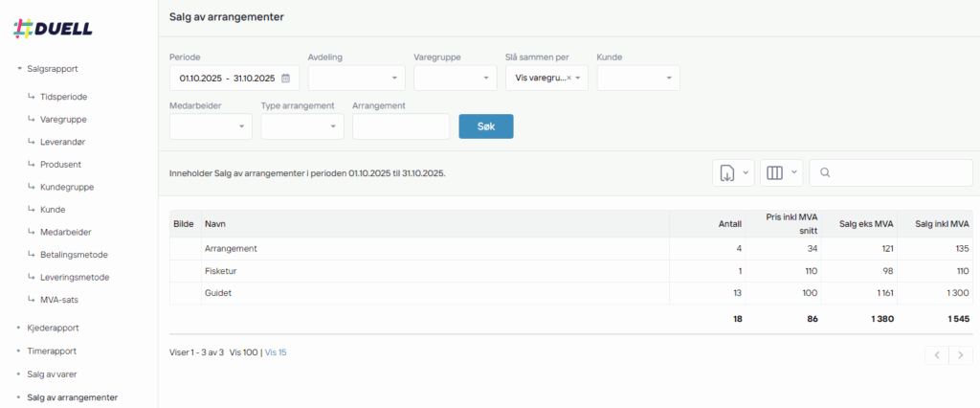
Task: Click the search magnifier icon
Action: click(825, 173)
